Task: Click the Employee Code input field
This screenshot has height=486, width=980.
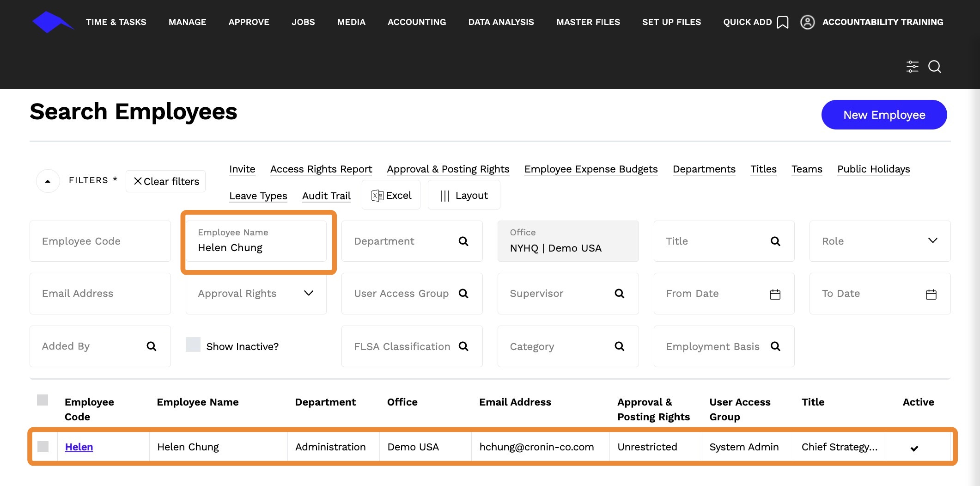Action: click(x=100, y=241)
